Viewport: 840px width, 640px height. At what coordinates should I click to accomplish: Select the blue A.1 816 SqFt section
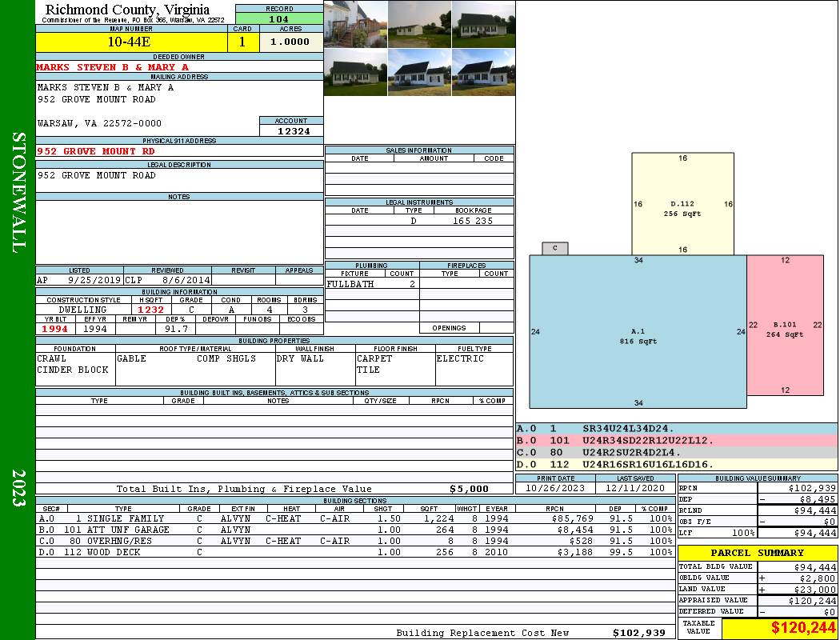coord(638,332)
